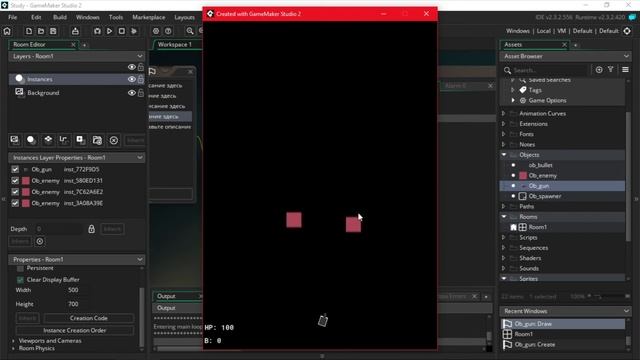Expand the Scripts folder
Image resolution: width=640 pixels, height=360 pixels.
(x=504, y=237)
